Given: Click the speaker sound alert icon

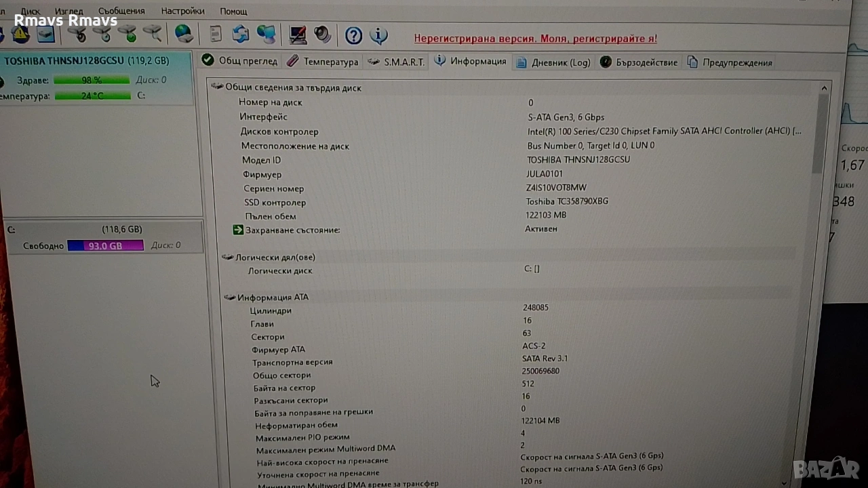Looking at the screenshot, I should [323, 34].
